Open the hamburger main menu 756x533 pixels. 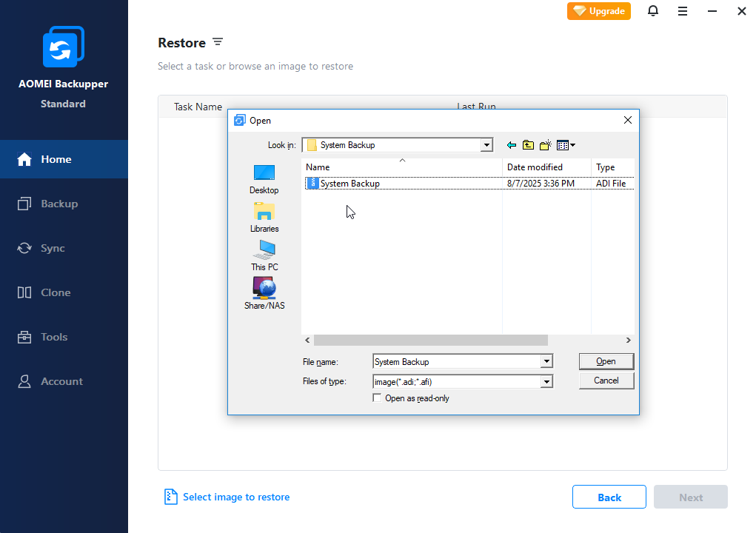click(x=682, y=10)
